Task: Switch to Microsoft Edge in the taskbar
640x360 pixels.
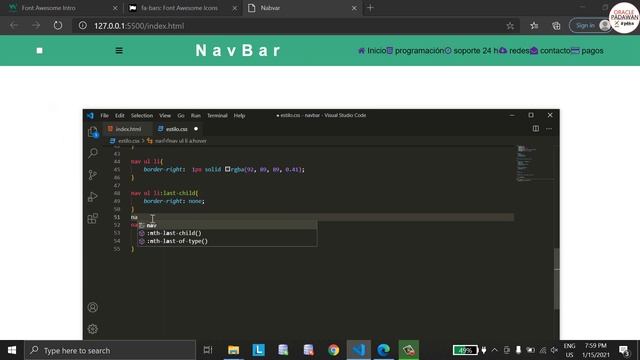Action: [383, 350]
